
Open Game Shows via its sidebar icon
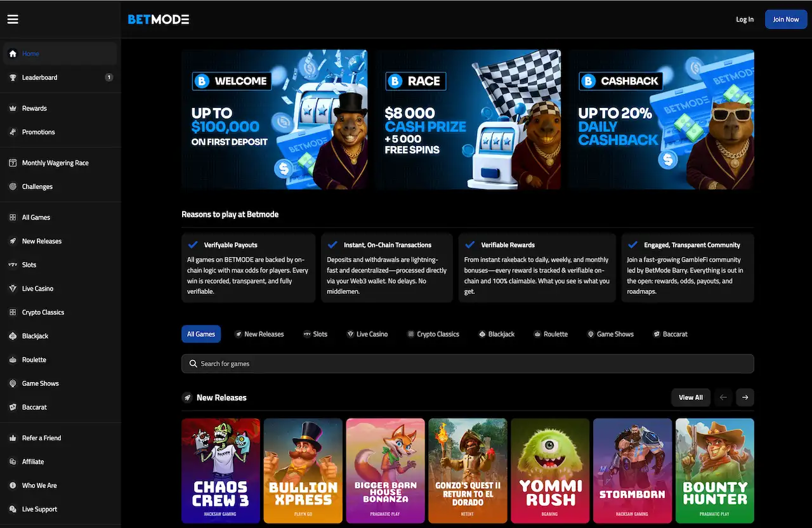12,383
